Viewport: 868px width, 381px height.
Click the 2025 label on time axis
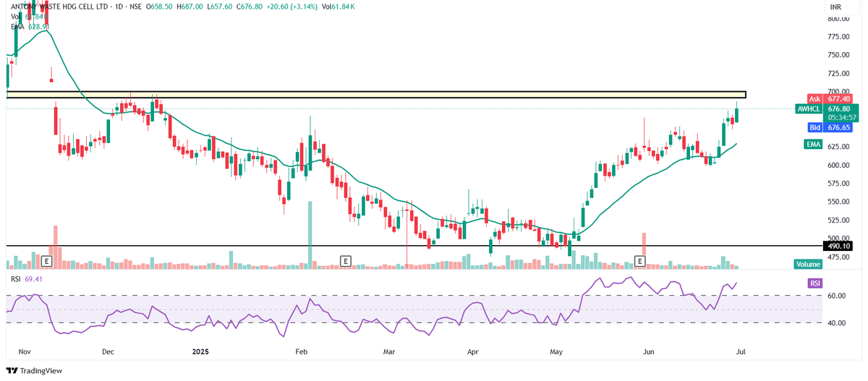[201, 351]
